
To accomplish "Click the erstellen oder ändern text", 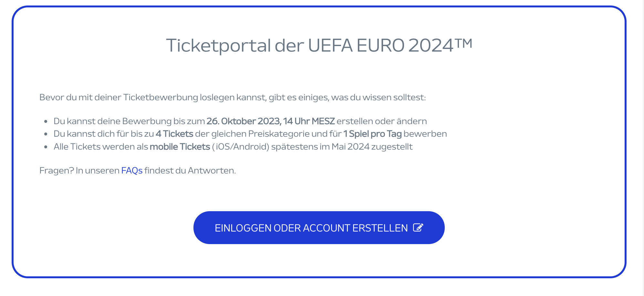I will click(x=382, y=121).
